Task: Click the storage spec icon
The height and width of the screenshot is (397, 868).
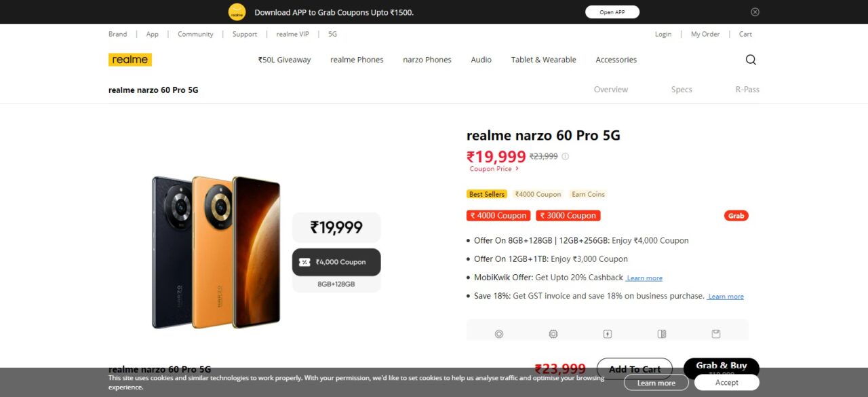Action: tap(715, 334)
